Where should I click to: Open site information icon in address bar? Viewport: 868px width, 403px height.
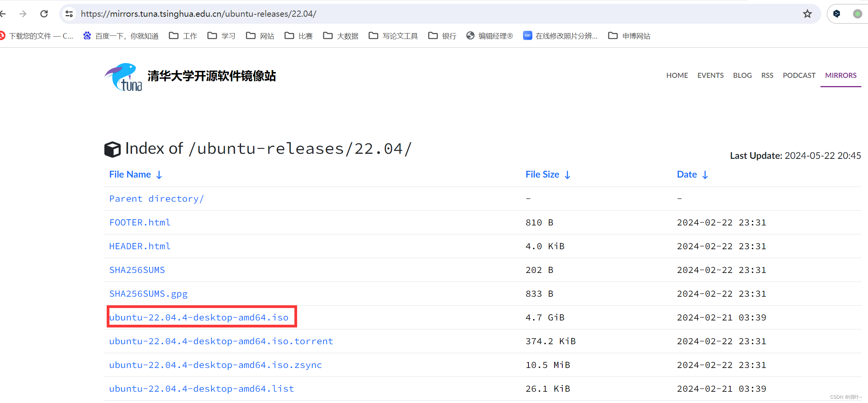[69, 14]
